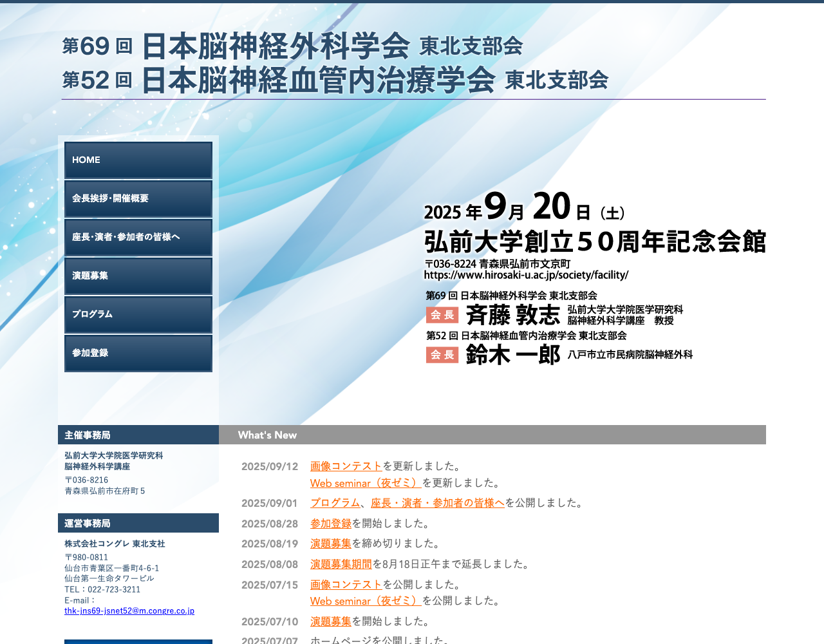Select 座長・演者・参加者の皆様へ sidebar menu button
The height and width of the screenshot is (644, 824).
pos(138,238)
